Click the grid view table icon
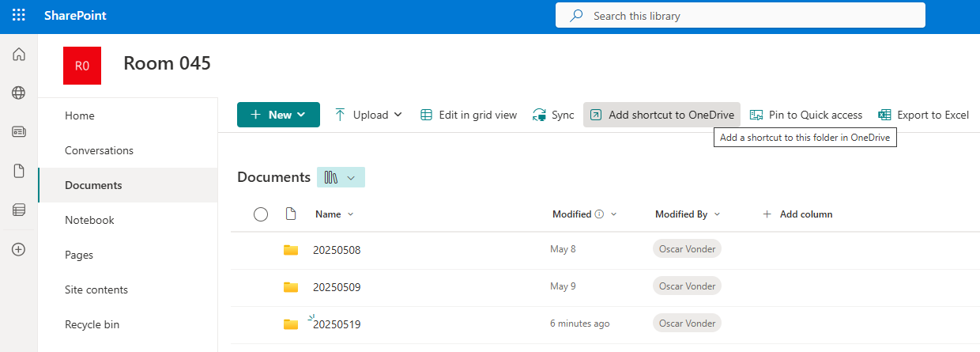980x352 pixels. [x=426, y=115]
